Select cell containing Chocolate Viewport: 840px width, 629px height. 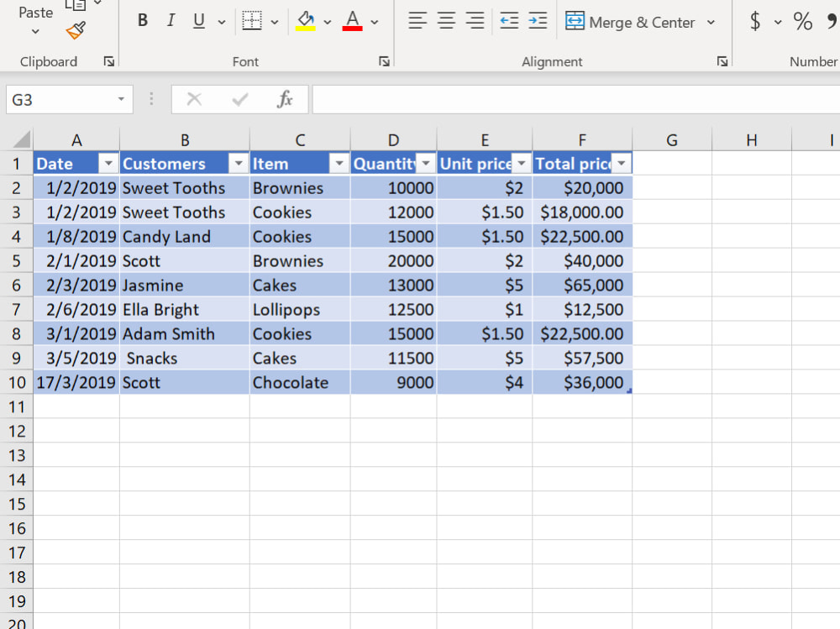click(x=300, y=383)
